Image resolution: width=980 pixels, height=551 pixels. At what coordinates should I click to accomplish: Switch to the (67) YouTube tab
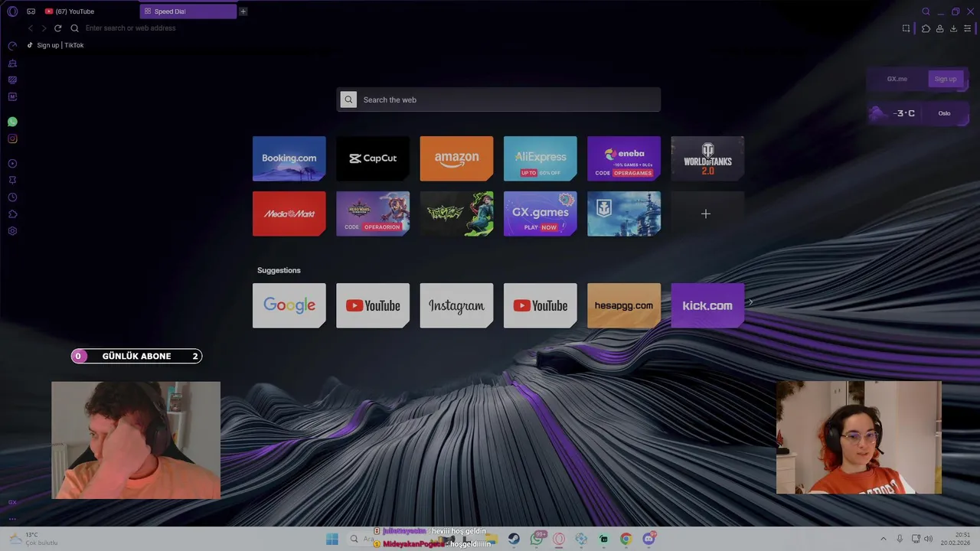click(90, 11)
